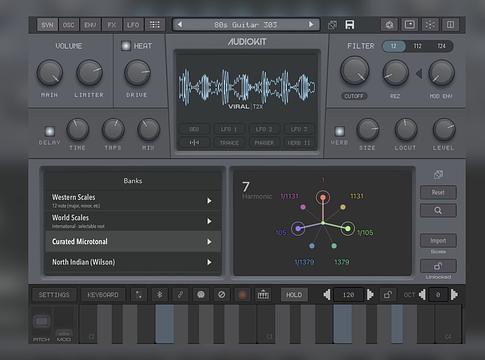Click the REZ filter knob
Screen dimensions: 485x360
point(395,73)
